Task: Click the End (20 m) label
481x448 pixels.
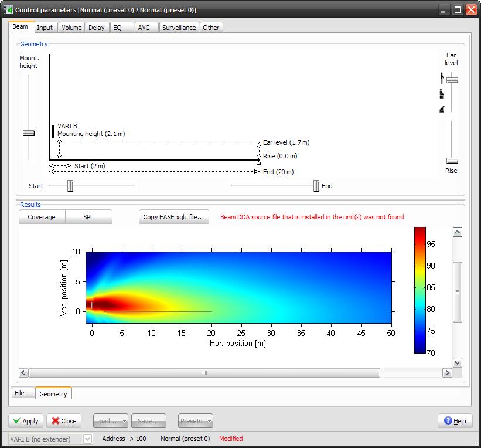Action: (x=278, y=172)
